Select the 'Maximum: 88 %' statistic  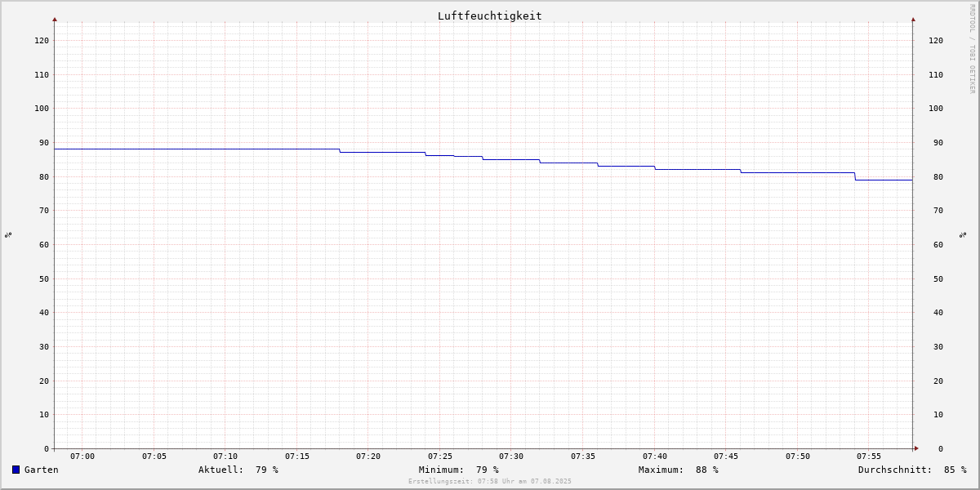tap(679, 470)
